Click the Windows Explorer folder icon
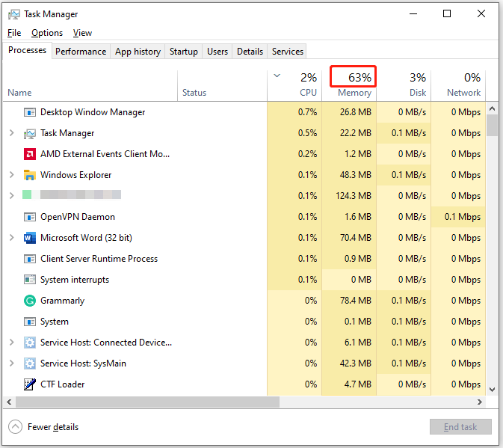Image resolution: width=503 pixels, height=448 pixels. [30, 175]
